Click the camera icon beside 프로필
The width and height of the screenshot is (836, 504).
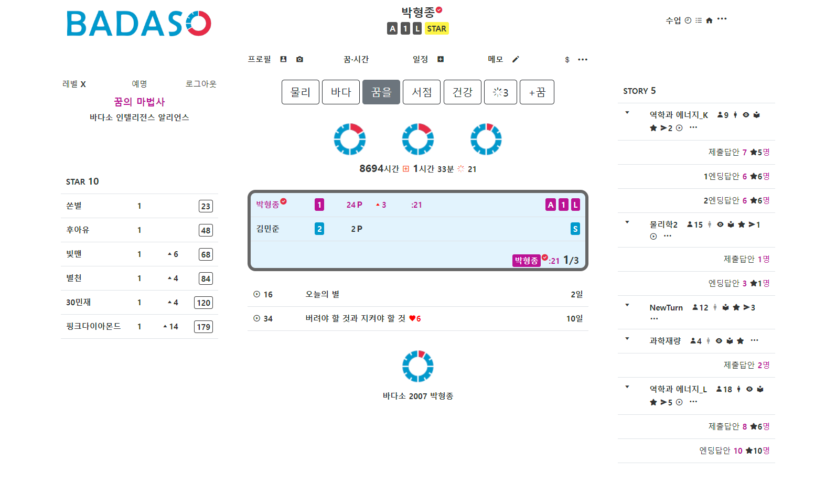click(299, 59)
